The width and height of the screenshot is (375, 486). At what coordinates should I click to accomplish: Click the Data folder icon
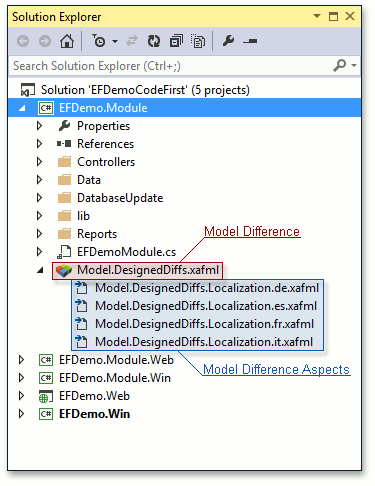(64, 180)
